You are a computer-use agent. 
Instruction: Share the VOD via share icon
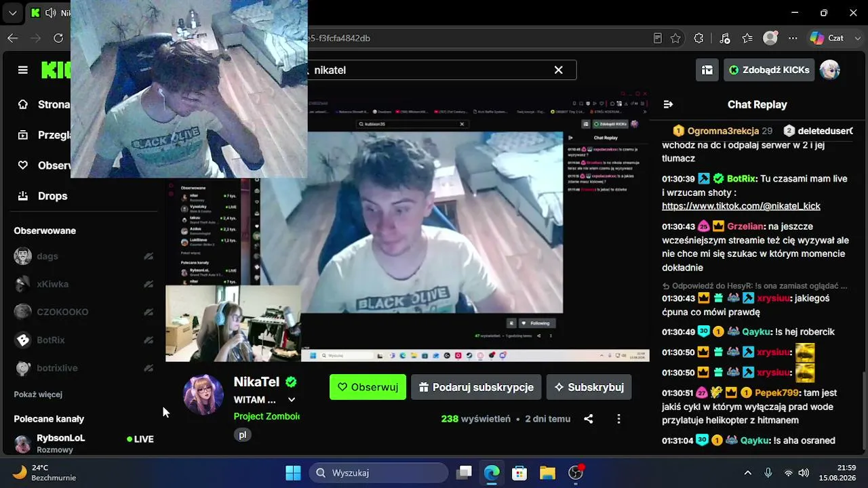(589, 419)
